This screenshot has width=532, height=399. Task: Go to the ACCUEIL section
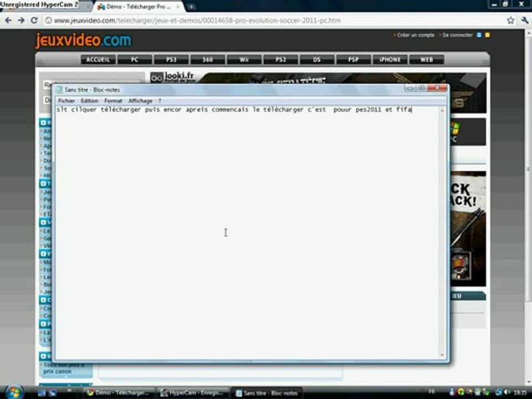tap(98, 60)
